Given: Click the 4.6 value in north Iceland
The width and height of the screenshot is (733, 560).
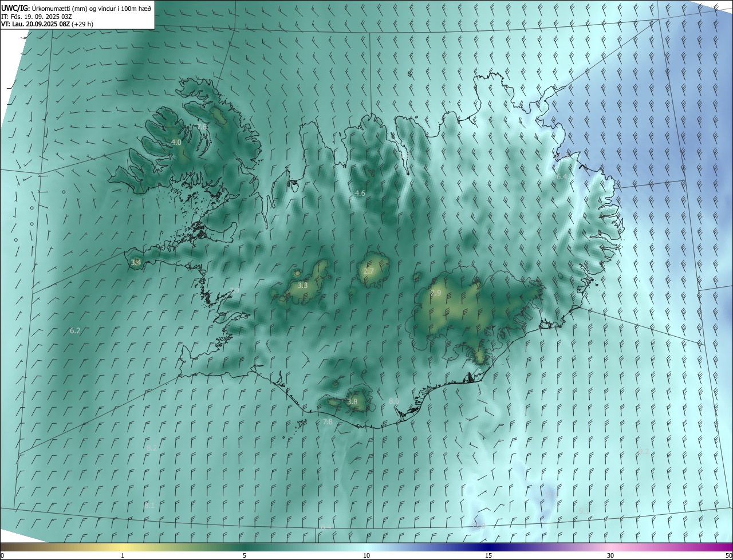Looking at the screenshot, I should click(360, 194).
